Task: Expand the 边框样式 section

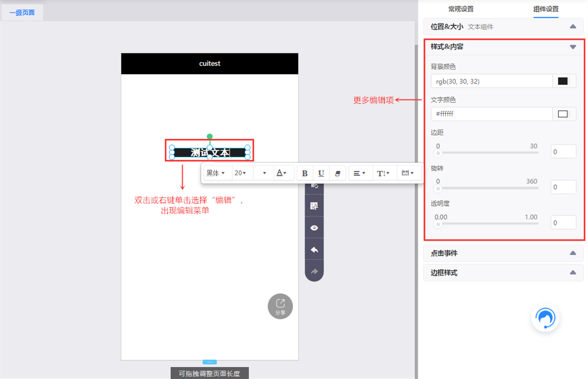Action: tap(503, 273)
